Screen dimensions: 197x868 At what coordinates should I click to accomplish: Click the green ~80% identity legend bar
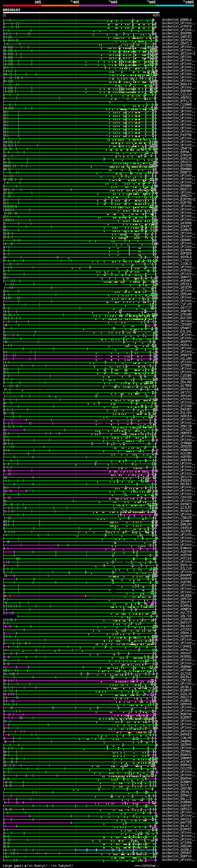click(x=136, y=6)
